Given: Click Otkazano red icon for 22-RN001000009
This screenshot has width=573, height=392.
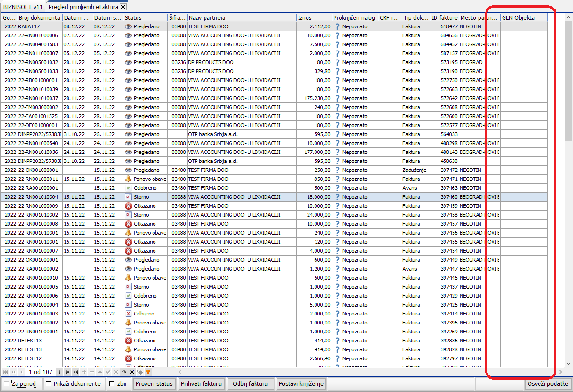Looking at the screenshot, I should tap(128, 206).
